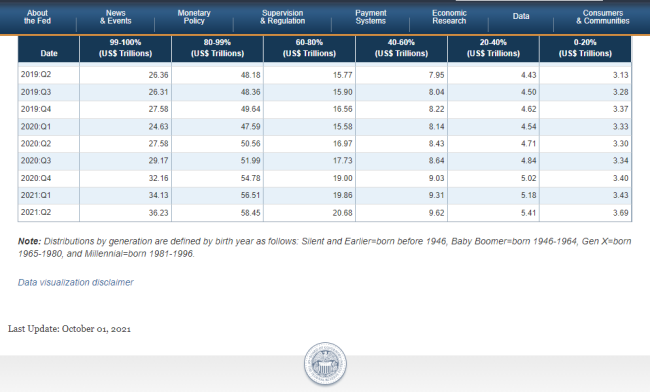Click the 20-40% column header
This screenshot has height=392, width=650.
[x=493, y=49]
